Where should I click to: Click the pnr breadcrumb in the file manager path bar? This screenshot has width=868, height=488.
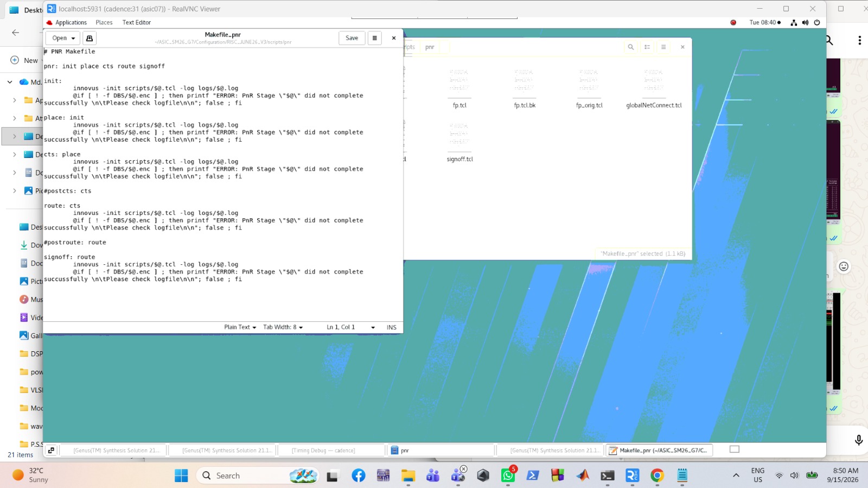tap(430, 47)
